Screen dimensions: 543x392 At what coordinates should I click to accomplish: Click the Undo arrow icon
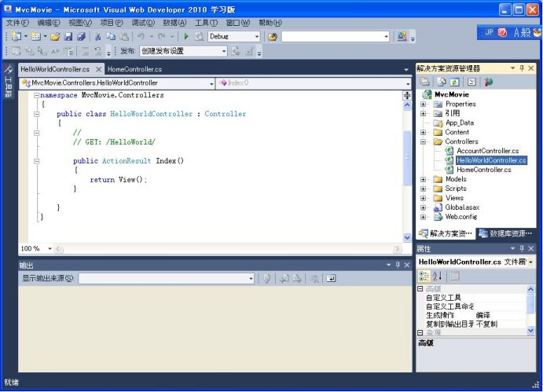point(141,36)
